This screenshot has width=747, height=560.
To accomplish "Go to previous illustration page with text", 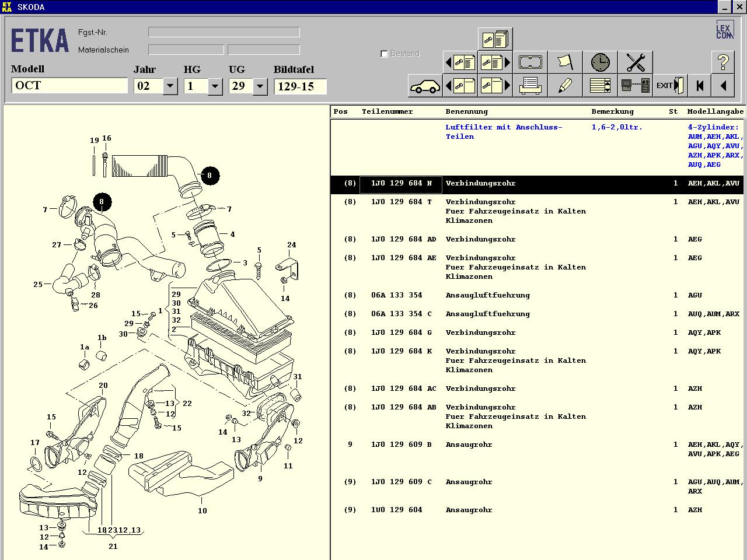I will coord(460,62).
